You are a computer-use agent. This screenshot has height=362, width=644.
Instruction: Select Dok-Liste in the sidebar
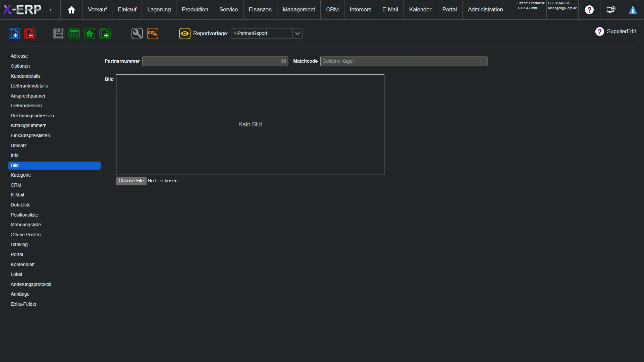[54, 205]
